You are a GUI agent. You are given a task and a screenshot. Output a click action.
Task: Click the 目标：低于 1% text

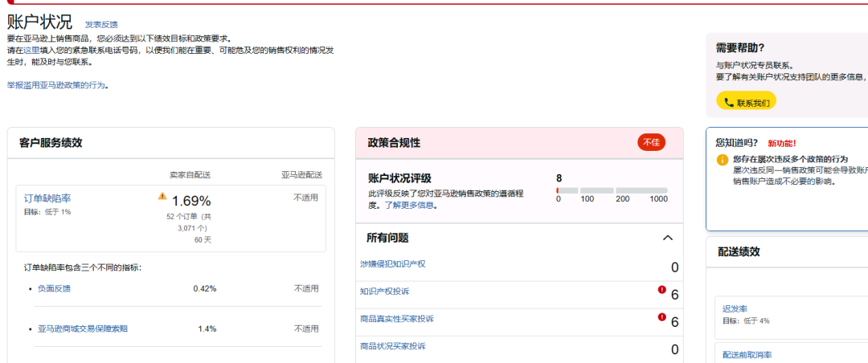point(47,212)
